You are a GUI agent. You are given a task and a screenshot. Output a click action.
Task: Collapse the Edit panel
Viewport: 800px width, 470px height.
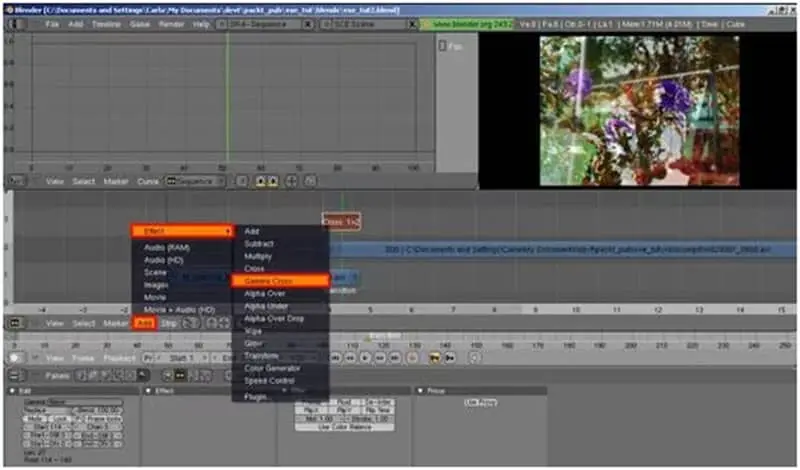click(12, 391)
